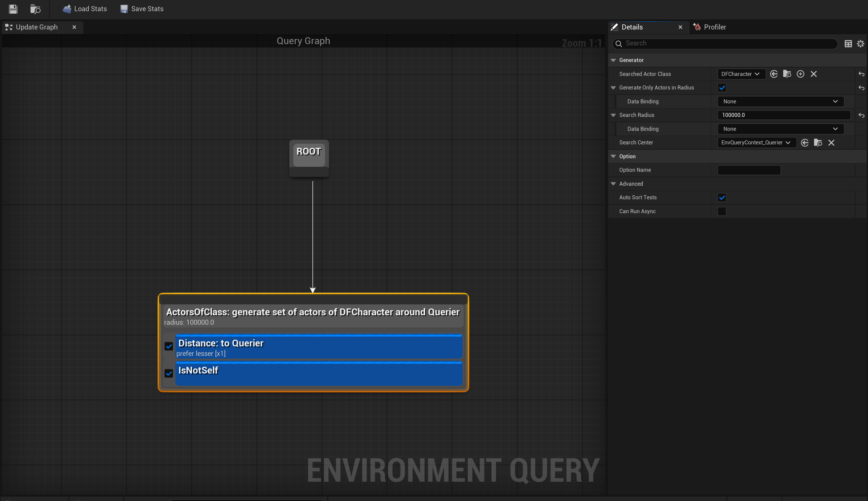Open Details panel settings gear
Viewport: 868px width, 501px height.
pyautogui.click(x=861, y=44)
